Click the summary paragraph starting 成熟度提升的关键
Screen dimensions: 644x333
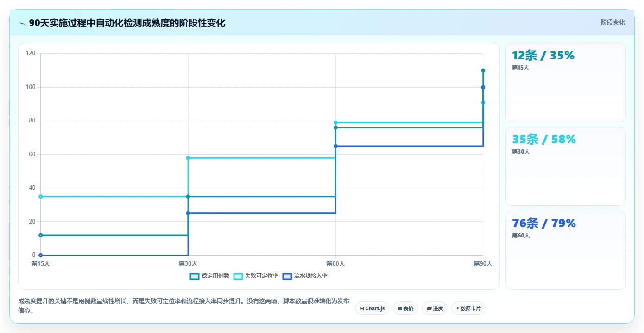point(183,306)
